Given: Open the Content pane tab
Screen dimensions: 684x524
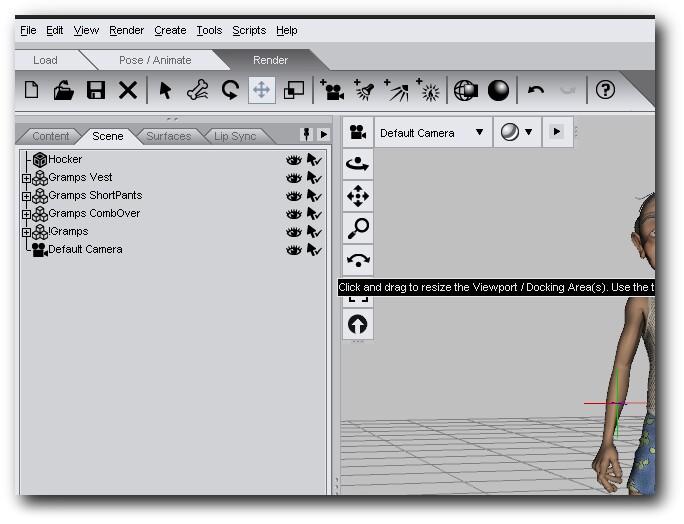Looking at the screenshot, I should point(51,136).
